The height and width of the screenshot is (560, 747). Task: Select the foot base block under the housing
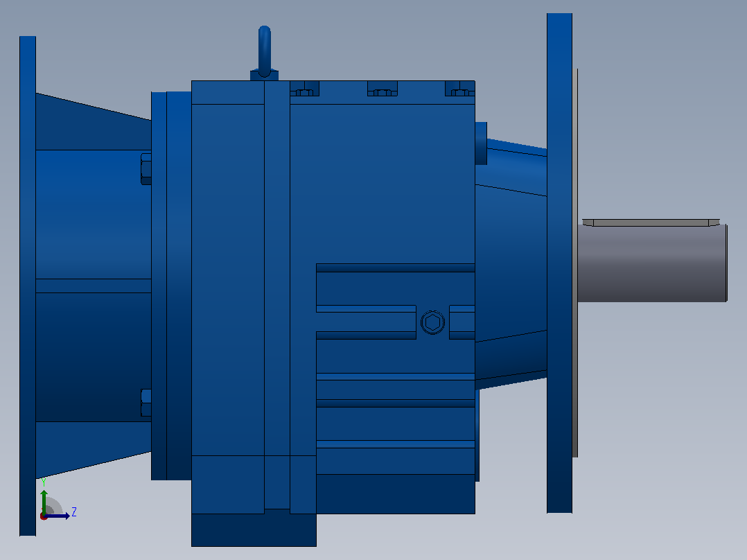click(x=254, y=530)
